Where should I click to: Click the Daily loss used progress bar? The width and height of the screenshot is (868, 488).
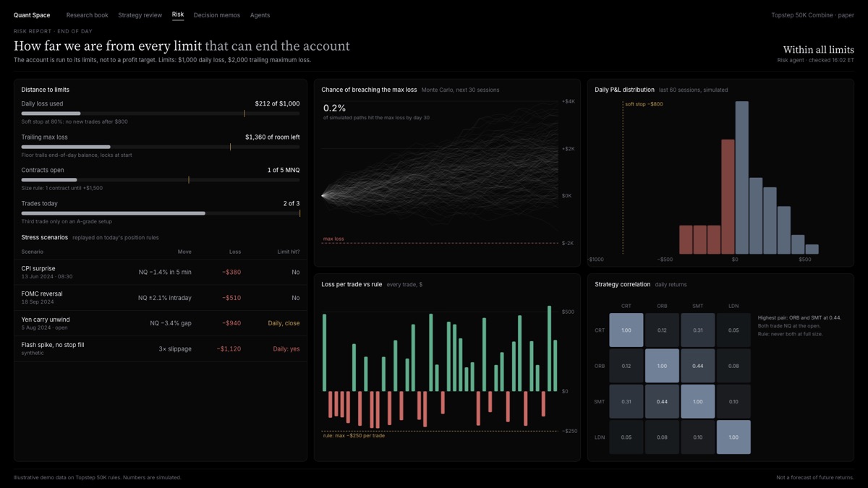click(x=161, y=114)
